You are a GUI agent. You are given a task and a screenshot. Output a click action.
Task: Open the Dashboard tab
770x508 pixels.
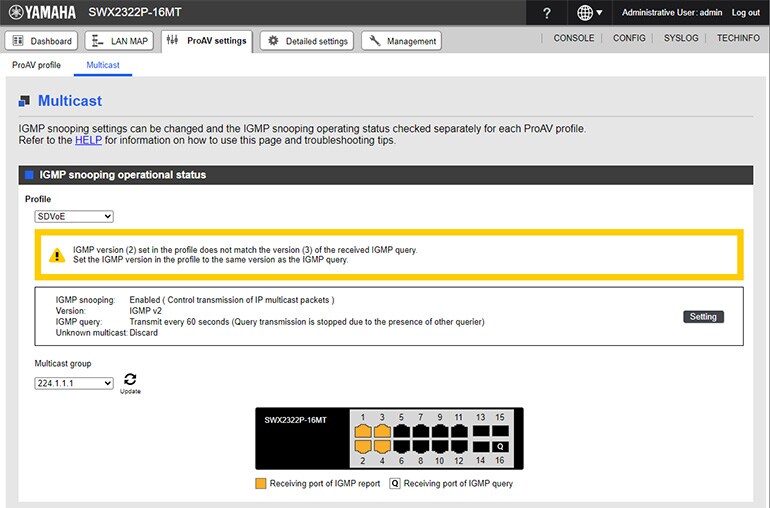click(42, 41)
